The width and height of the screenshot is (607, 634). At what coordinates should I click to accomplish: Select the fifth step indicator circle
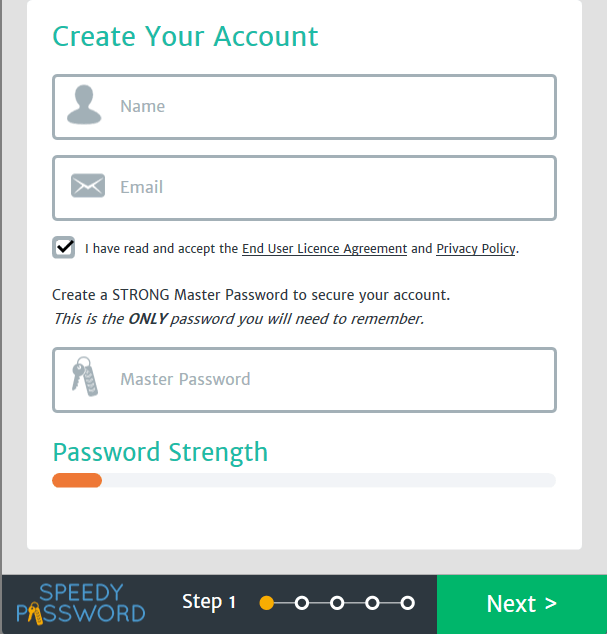coord(407,602)
